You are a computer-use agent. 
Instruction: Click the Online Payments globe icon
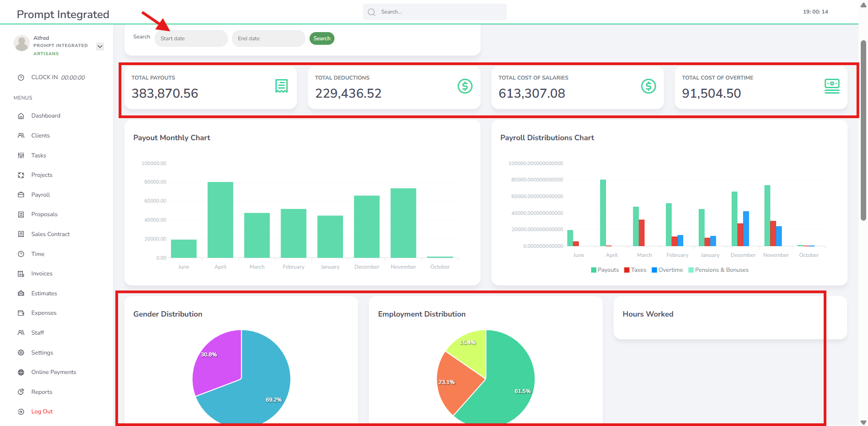point(21,372)
